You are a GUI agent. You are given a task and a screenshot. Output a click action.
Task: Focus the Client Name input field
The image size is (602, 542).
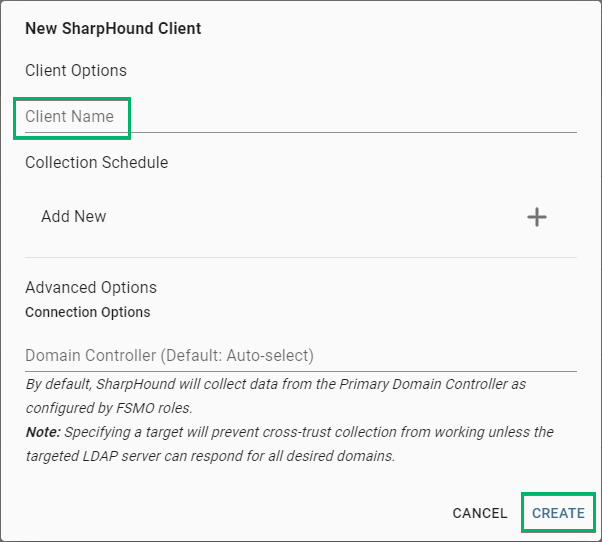coord(300,117)
